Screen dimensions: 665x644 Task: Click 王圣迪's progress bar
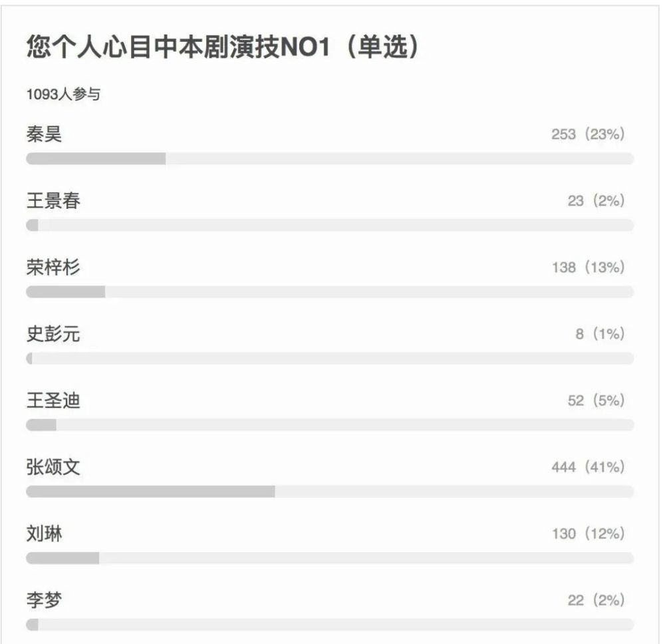(329, 423)
